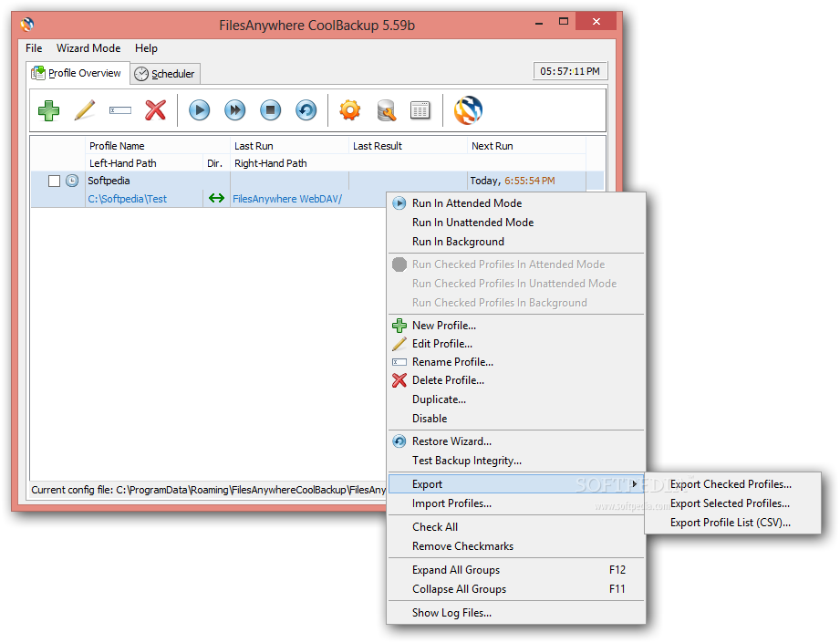Click the Profile Name column header
840x643 pixels.
click(x=158, y=146)
